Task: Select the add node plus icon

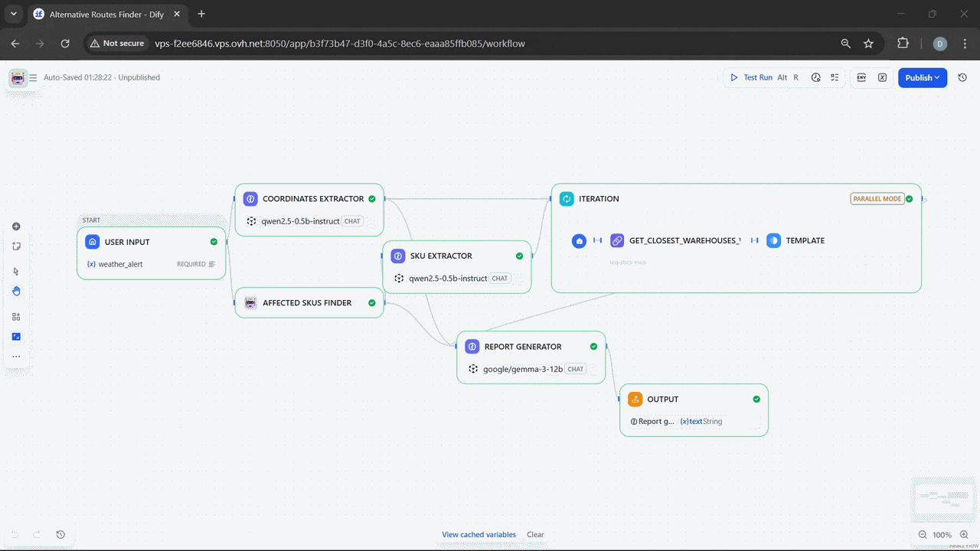Action: pyautogui.click(x=16, y=226)
